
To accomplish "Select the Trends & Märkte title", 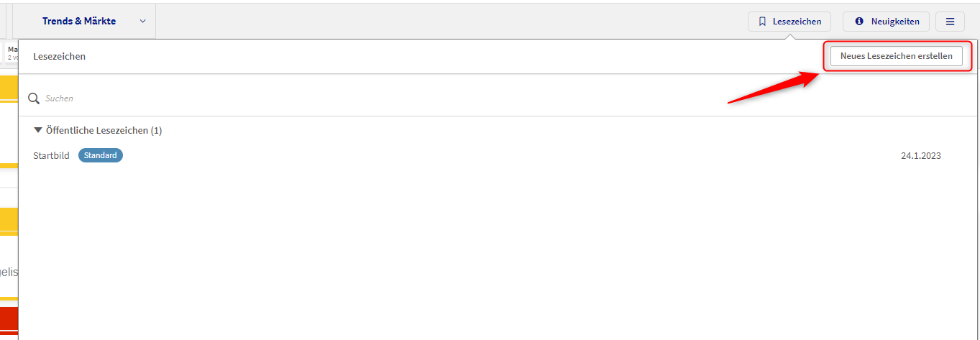I will tap(79, 21).
